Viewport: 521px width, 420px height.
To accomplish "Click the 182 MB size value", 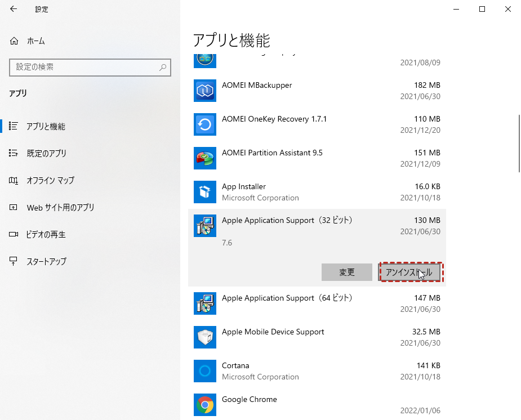I will [x=427, y=86].
